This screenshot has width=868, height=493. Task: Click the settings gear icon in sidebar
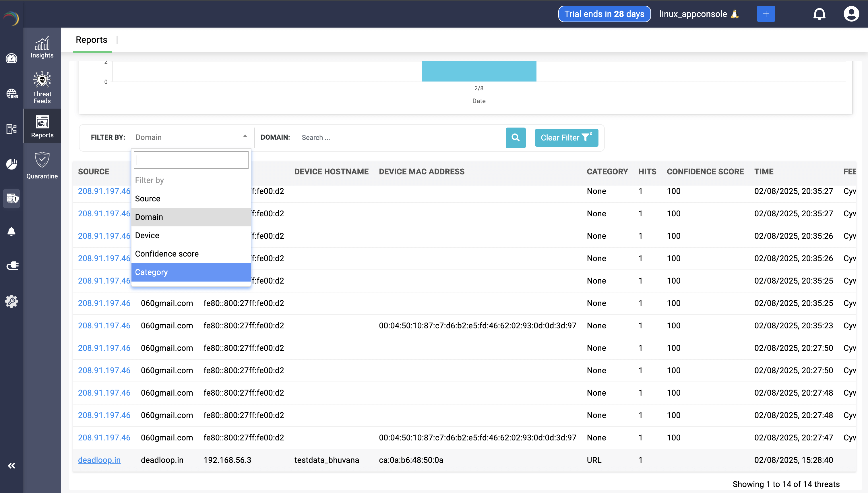(12, 301)
